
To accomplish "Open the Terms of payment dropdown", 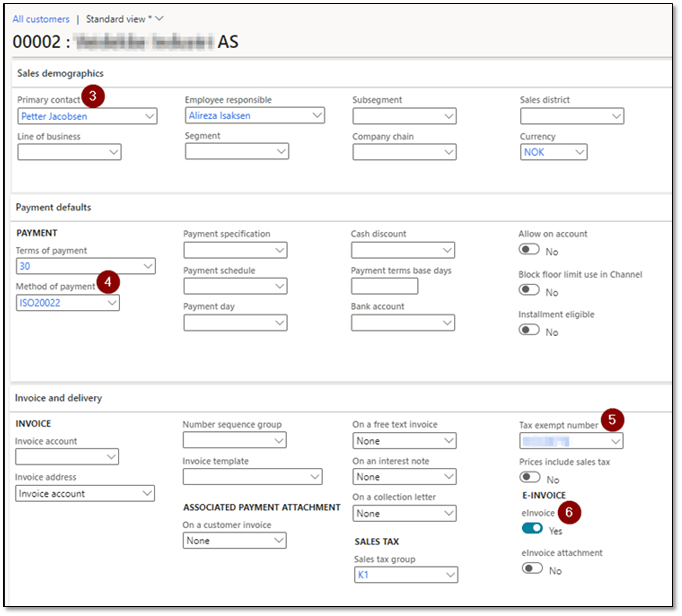I will pos(148,266).
